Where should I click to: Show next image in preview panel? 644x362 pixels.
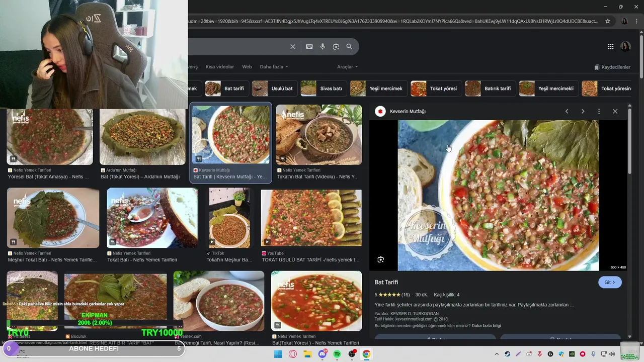[x=583, y=111]
